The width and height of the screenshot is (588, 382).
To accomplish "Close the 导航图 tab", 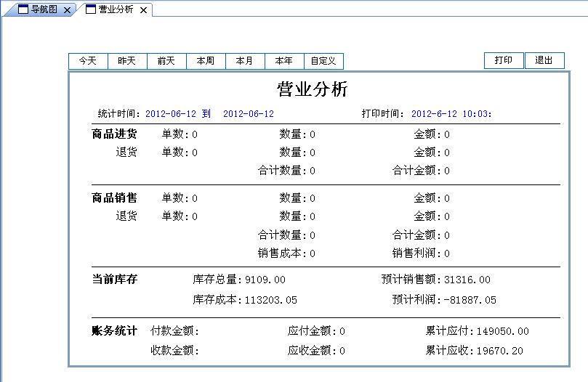I will 67,10.
